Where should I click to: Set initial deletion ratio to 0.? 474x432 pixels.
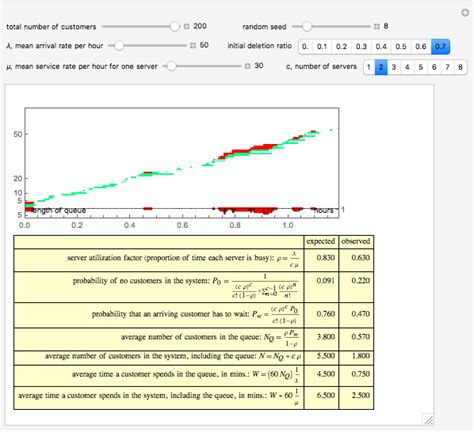[x=305, y=47]
